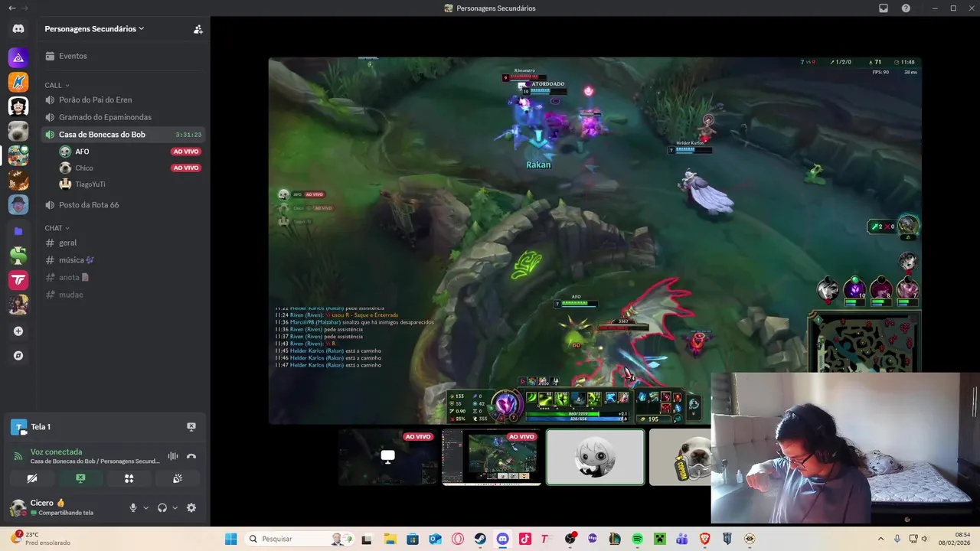980x551 pixels.
Task: Watch AFO's stream via AO VIVO badge
Action: [186, 152]
